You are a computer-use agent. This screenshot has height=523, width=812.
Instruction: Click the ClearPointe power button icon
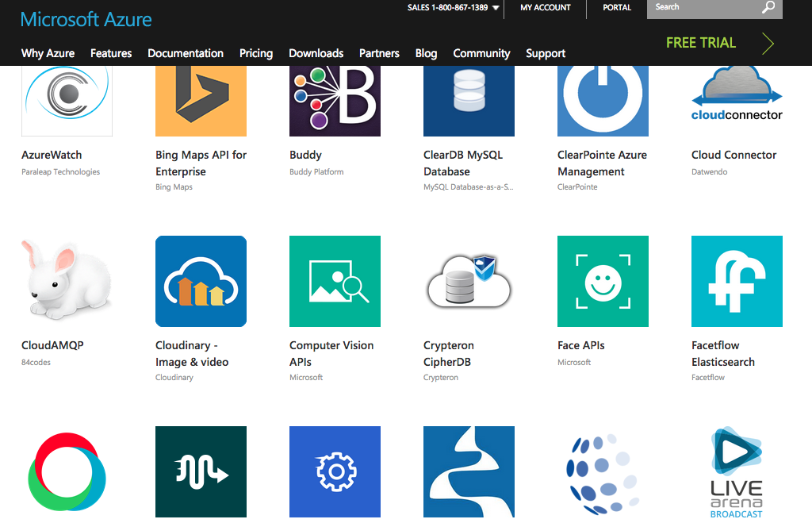coord(603,98)
